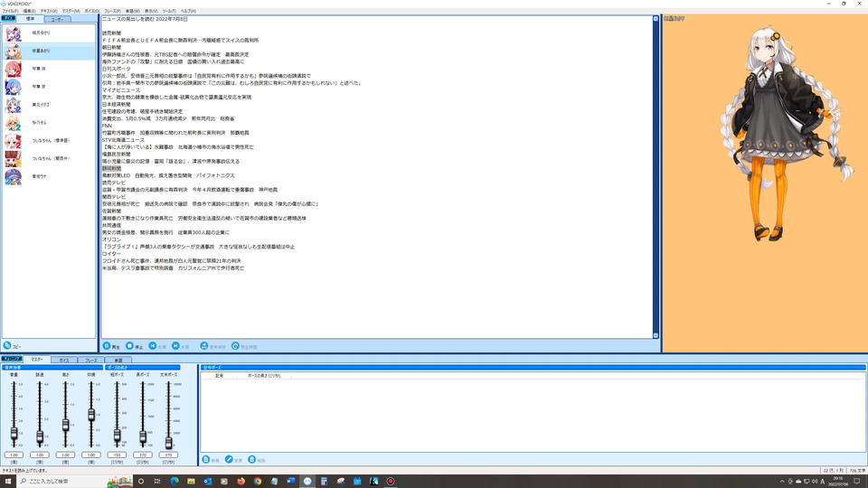Switch to the ユーザー voice preset tab

pos(57,19)
